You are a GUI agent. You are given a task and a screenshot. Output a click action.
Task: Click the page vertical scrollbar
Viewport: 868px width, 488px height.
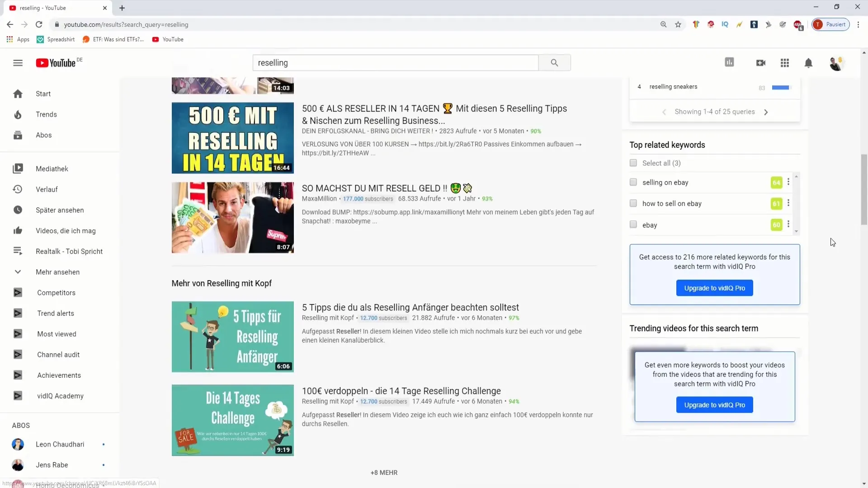(864, 189)
